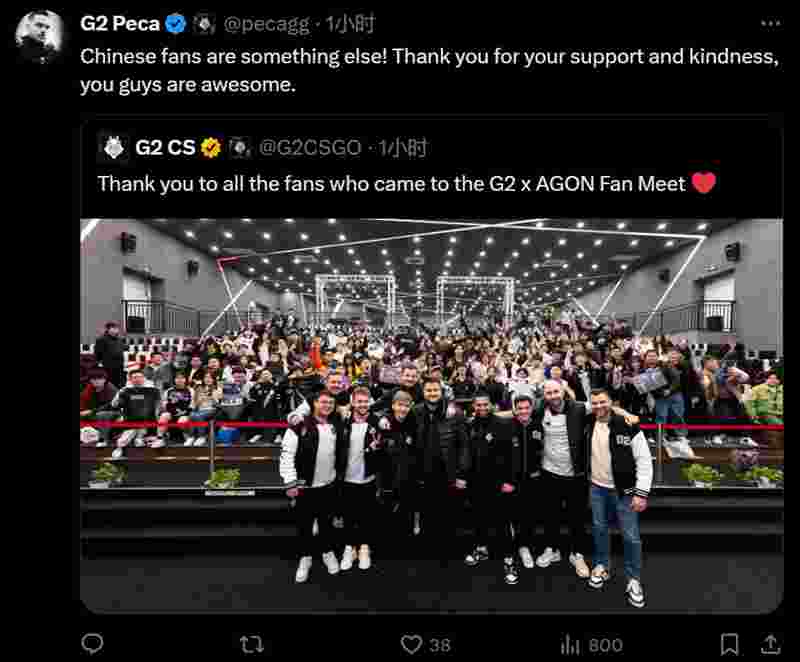Viewport: 800px width, 662px height.
Task: Click the G2 CS display name
Action: tap(165, 148)
